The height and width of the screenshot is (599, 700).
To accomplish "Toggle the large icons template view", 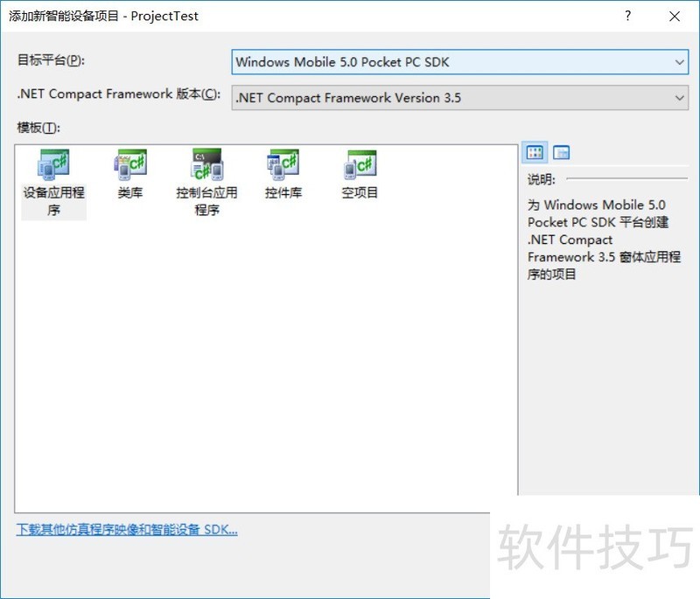I will click(535, 151).
